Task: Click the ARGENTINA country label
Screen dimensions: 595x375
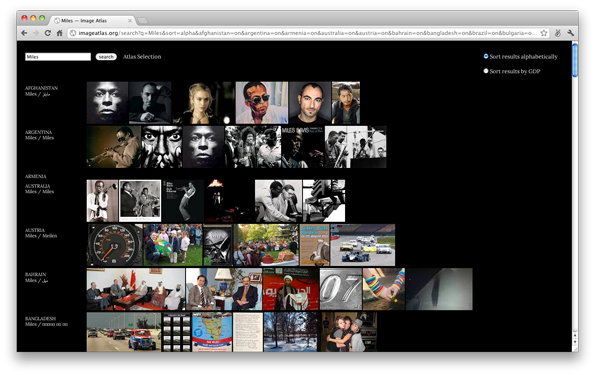Action: (x=38, y=132)
